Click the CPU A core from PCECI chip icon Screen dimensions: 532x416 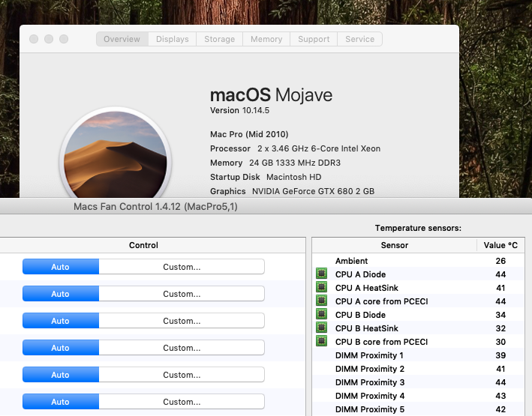(x=321, y=301)
